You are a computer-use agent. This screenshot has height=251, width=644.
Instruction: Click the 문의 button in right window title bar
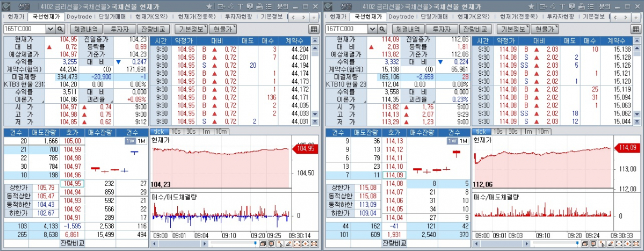click(605, 6)
